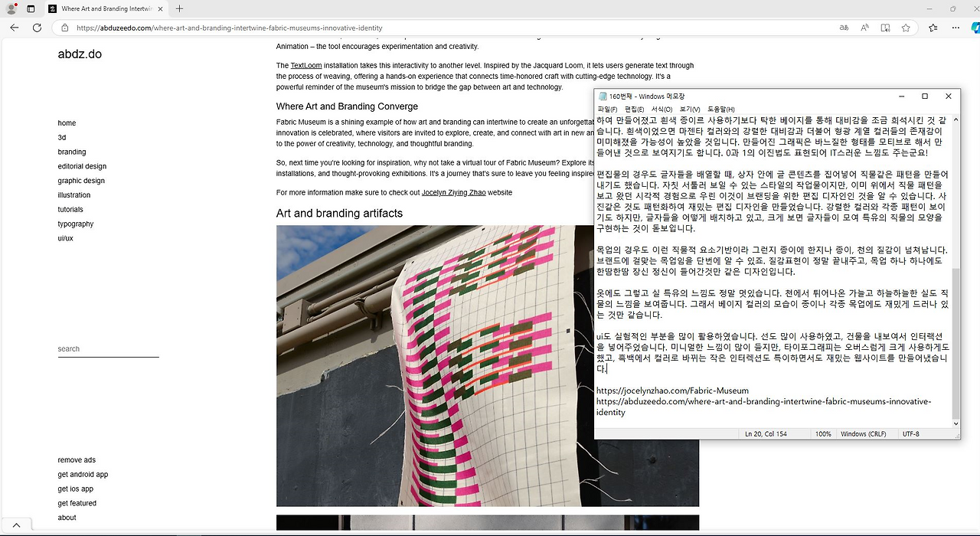Select the Where Art and Branding tab

[x=107, y=9]
